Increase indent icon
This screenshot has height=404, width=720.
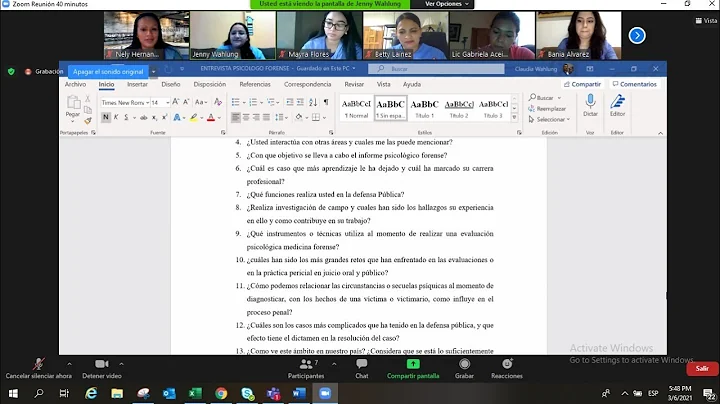click(x=300, y=102)
